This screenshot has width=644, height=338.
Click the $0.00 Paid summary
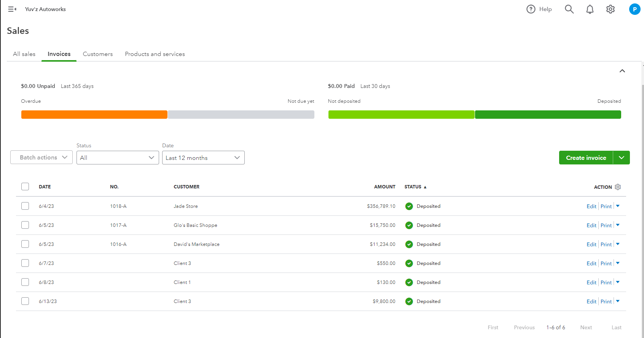(341, 86)
